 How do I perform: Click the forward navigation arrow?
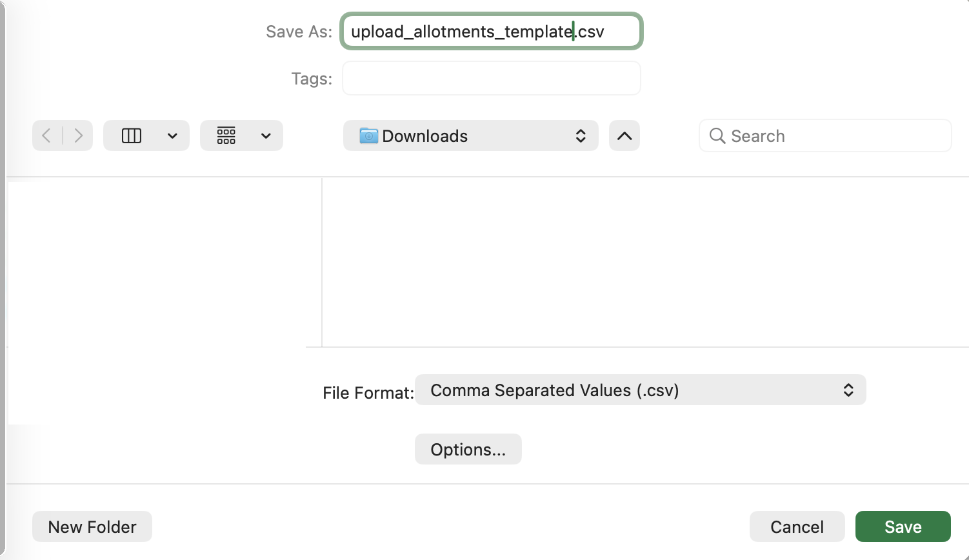pyautogui.click(x=78, y=135)
